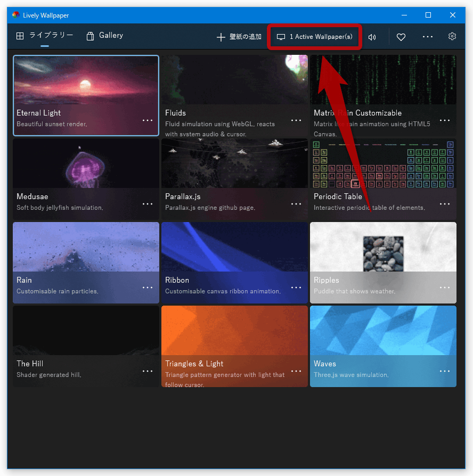473x476 pixels.
Task: Open Fluids three-dots options
Action: click(x=296, y=120)
